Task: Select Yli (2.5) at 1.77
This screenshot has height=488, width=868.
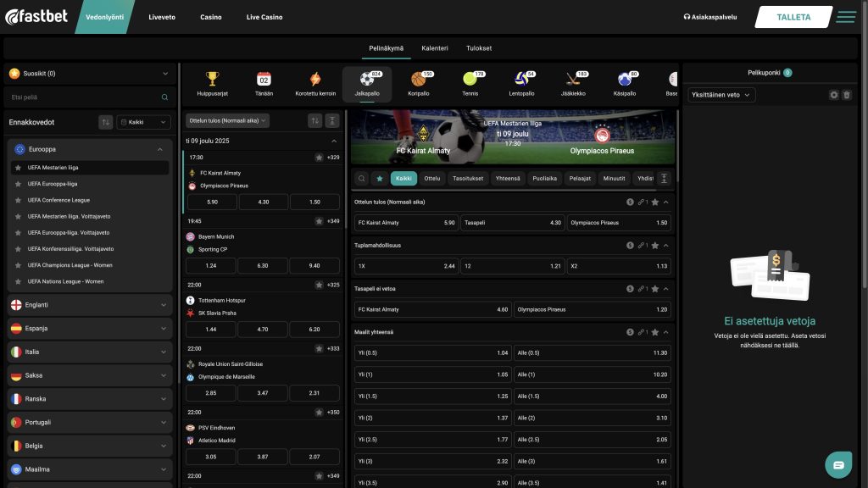Action: [x=433, y=440]
